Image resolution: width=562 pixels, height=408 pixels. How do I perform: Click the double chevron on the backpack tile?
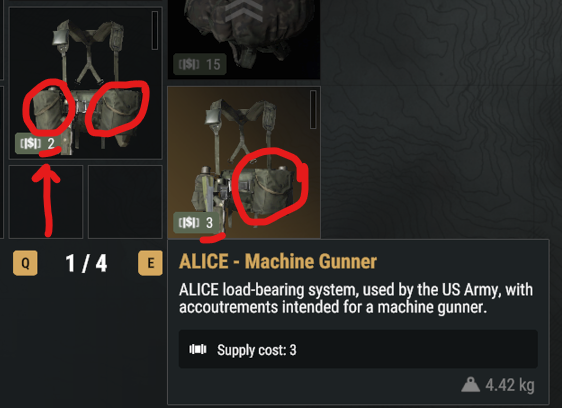click(x=244, y=10)
